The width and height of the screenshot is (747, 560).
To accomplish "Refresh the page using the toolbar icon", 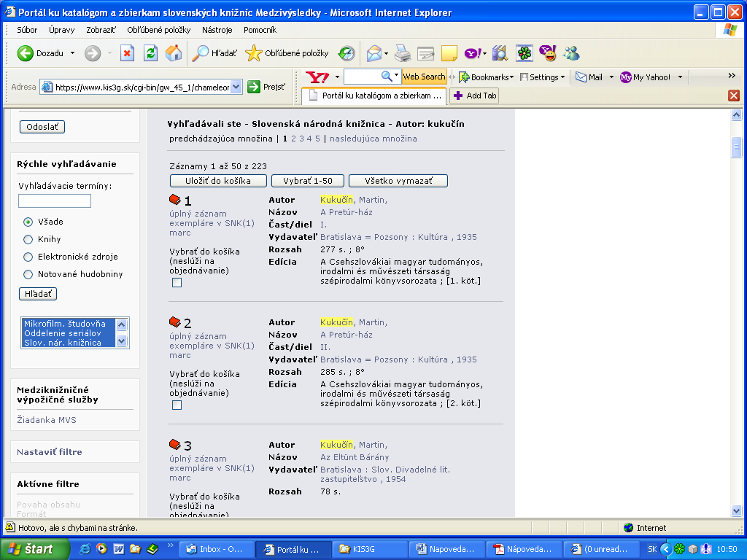I will 150,53.
